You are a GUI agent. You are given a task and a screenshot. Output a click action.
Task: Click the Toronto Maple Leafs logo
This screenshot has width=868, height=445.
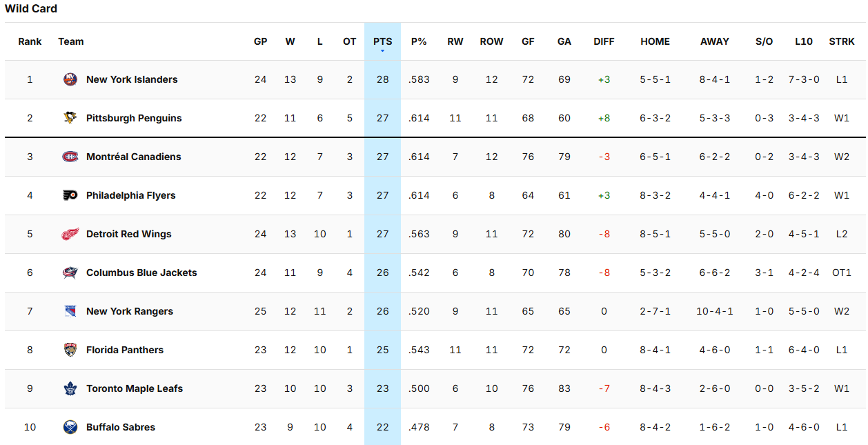[x=70, y=388]
